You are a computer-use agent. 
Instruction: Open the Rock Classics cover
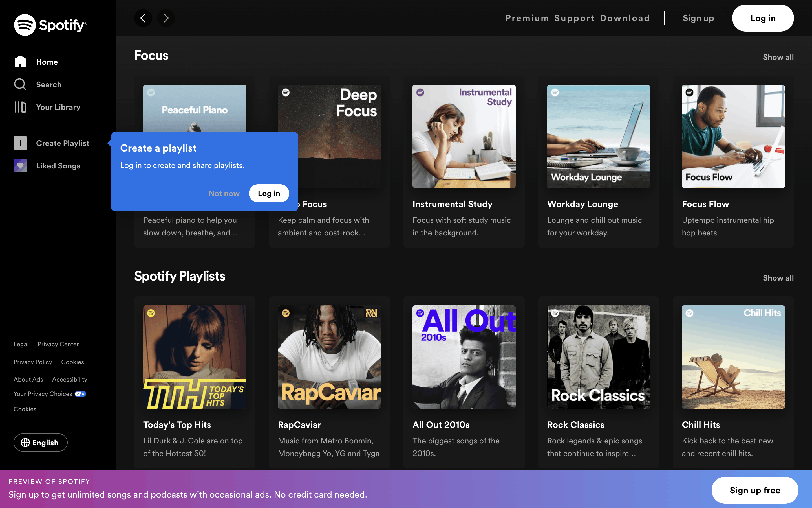[x=599, y=357]
